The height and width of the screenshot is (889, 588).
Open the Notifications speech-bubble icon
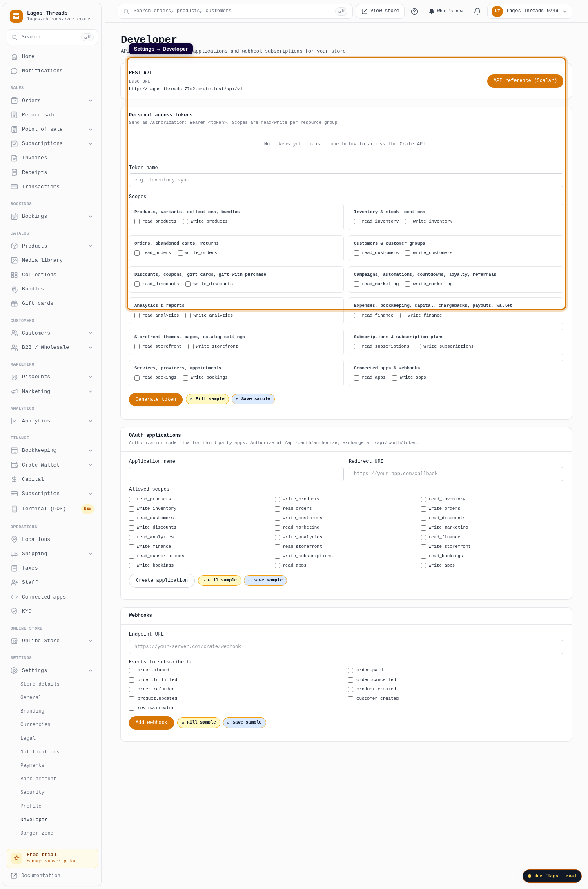pyautogui.click(x=14, y=71)
